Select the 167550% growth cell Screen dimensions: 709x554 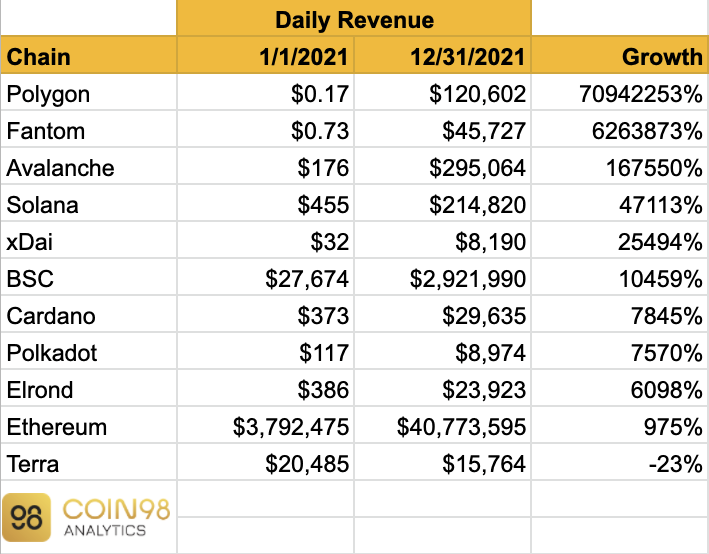pos(619,166)
